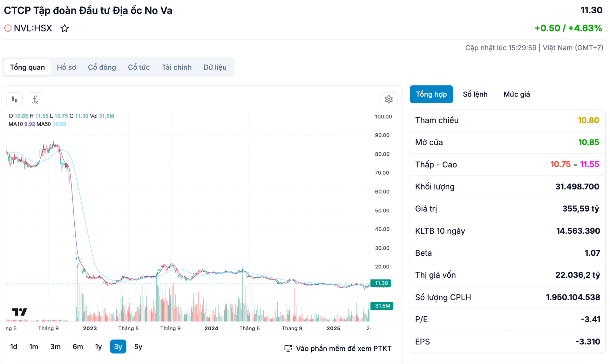The height and width of the screenshot is (364, 610).
Task: Switch to the Mức giá tab
Action: [516, 94]
